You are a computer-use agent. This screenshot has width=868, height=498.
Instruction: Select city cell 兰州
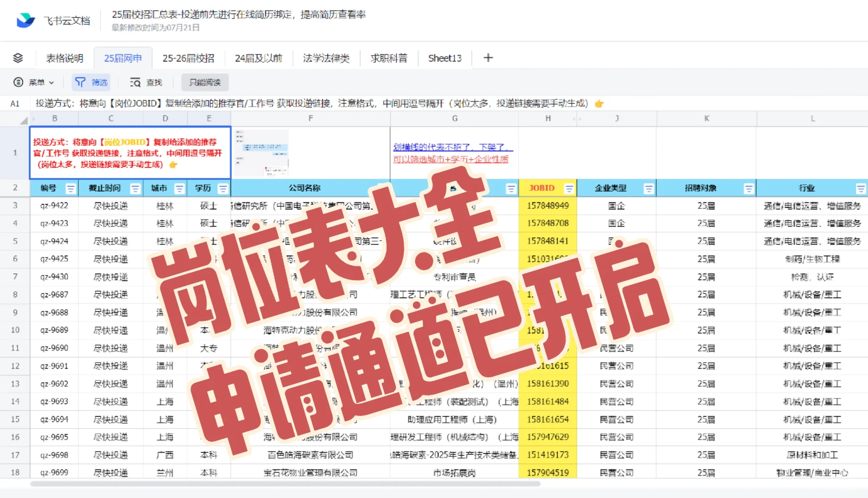click(x=165, y=472)
